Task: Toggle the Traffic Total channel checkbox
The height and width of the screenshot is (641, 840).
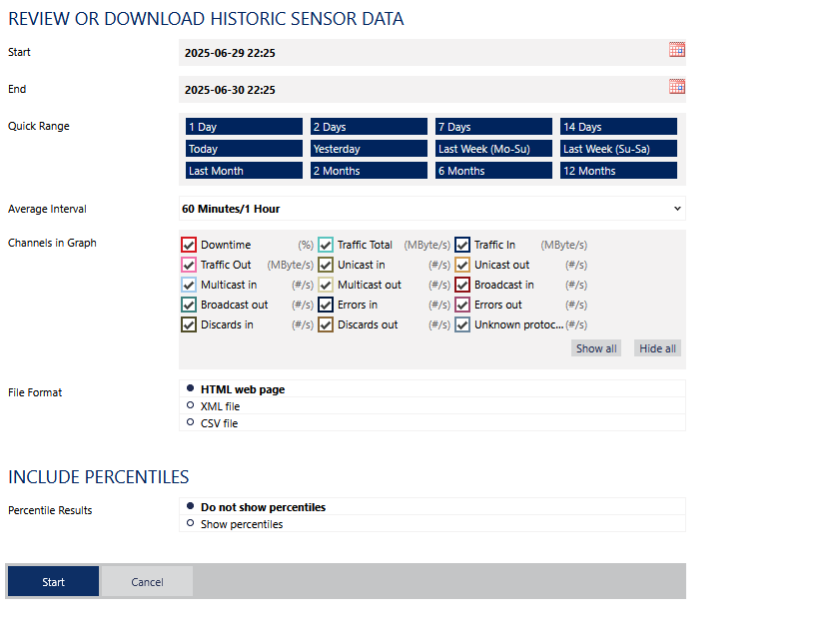Action: click(326, 245)
